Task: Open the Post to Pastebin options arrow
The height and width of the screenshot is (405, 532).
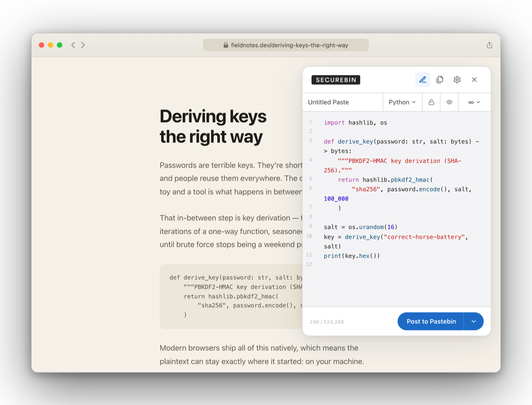Action: pyautogui.click(x=474, y=321)
